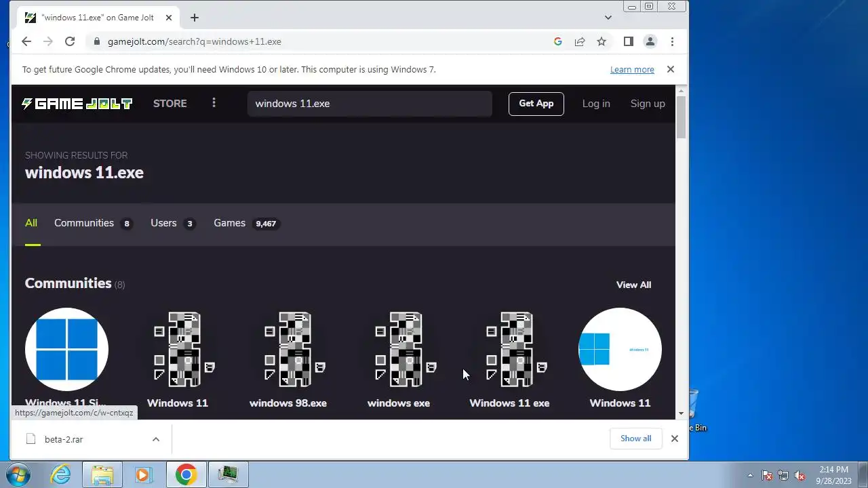Click the Sign up link

pyautogui.click(x=648, y=104)
